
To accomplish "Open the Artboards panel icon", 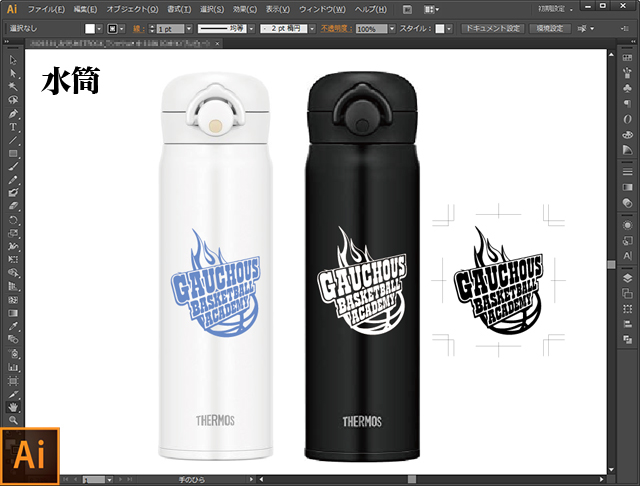I will click(627, 293).
